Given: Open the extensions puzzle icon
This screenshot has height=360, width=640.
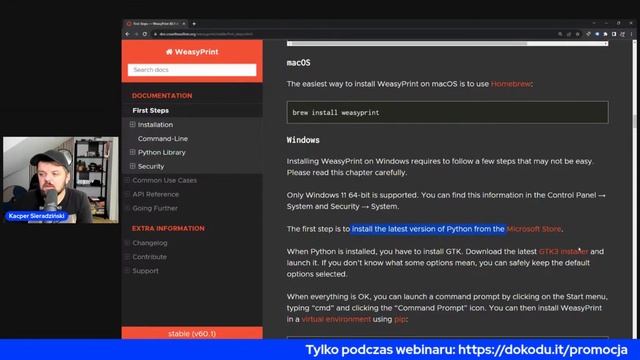Looking at the screenshot, I should point(605,34).
